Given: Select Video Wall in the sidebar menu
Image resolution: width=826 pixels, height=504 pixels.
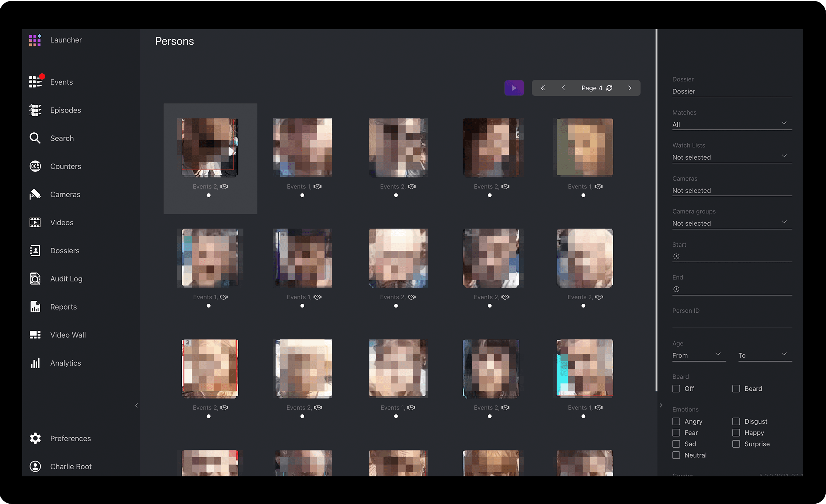Looking at the screenshot, I should point(68,335).
